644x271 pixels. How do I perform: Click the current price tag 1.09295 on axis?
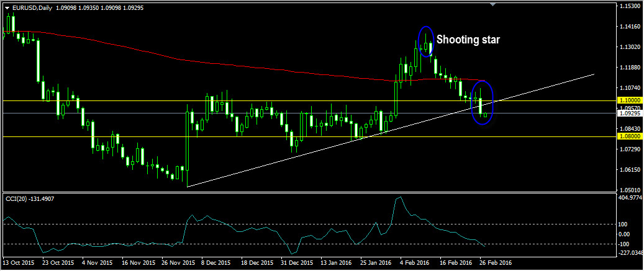630,113
